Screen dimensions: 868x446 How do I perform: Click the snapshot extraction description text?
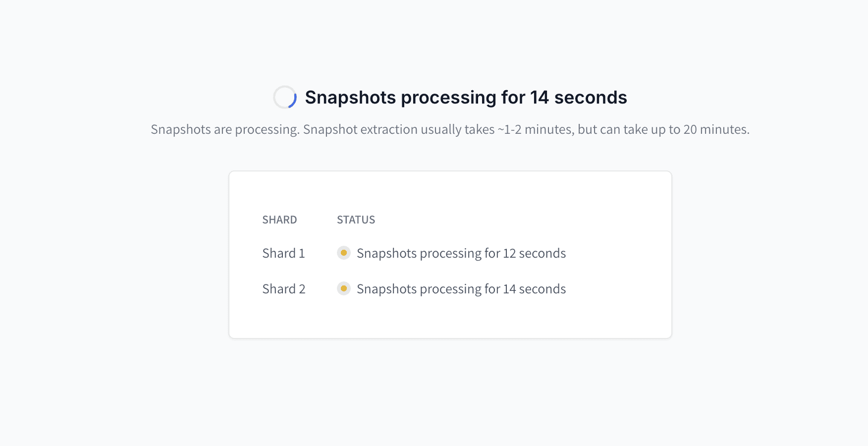click(450, 129)
